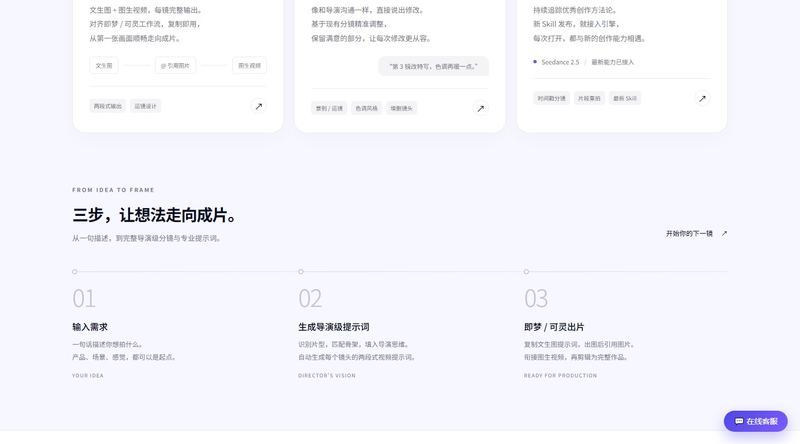The image size is (800, 444).
Task: Click text 对齐即梦 / 可灵工作流，复制即用。
Action: pyautogui.click(x=145, y=24)
